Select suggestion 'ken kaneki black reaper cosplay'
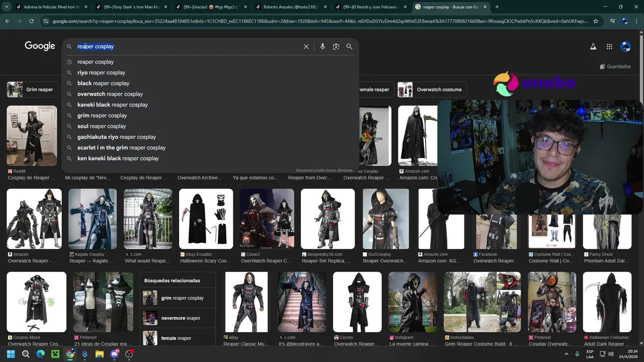Viewport: 644px width, 362px height. [x=210, y=158]
